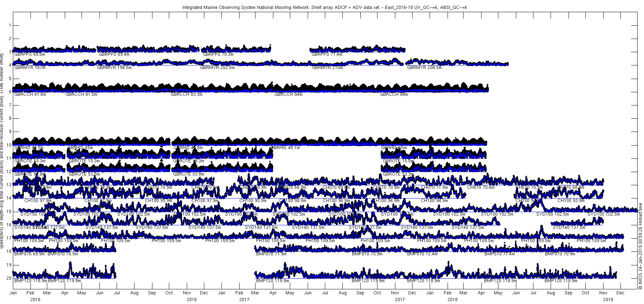644x304 pixels.
Task: Click y-axis tick label 1
Action: [x=10, y=25]
